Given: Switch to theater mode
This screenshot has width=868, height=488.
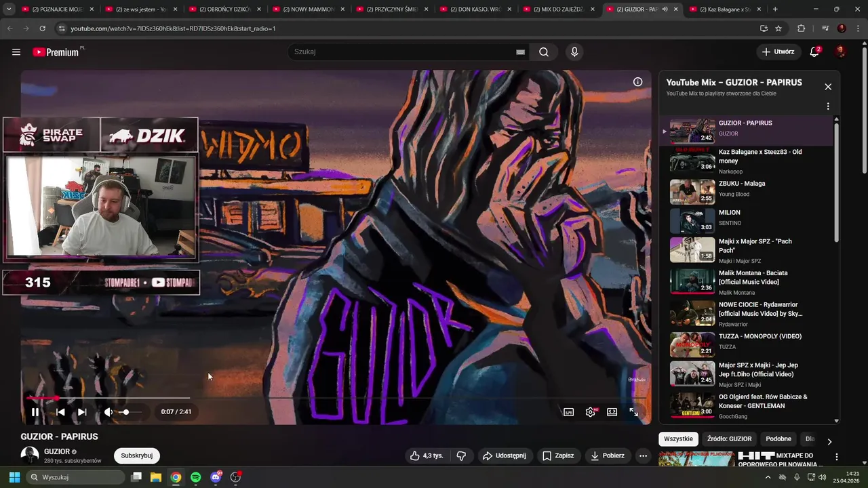Looking at the screenshot, I should pyautogui.click(x=612, y=411).
